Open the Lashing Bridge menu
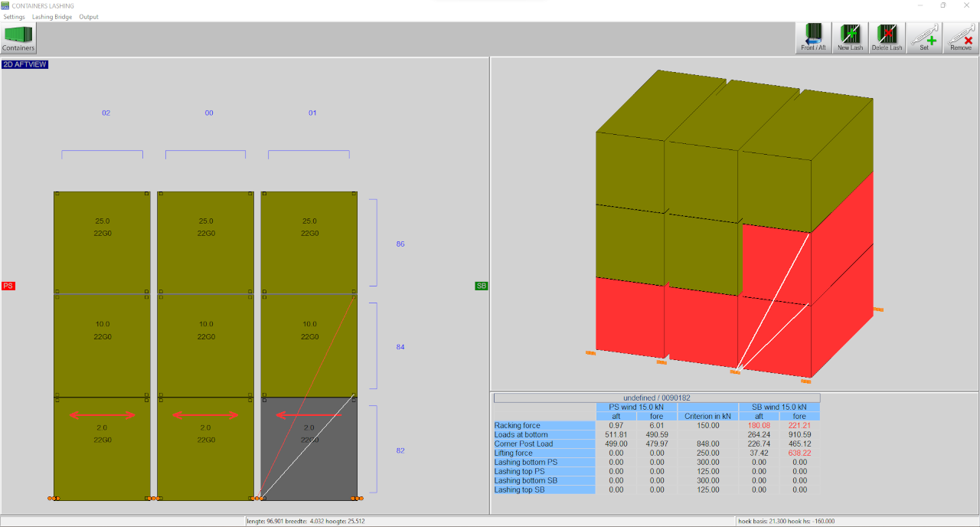980x527 pixels. (x=52, y=17)
